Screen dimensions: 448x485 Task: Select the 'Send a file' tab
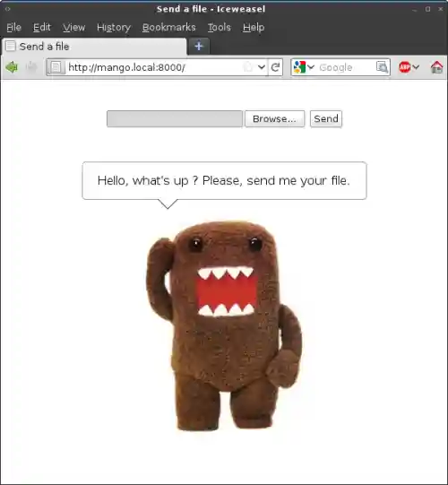94,47
